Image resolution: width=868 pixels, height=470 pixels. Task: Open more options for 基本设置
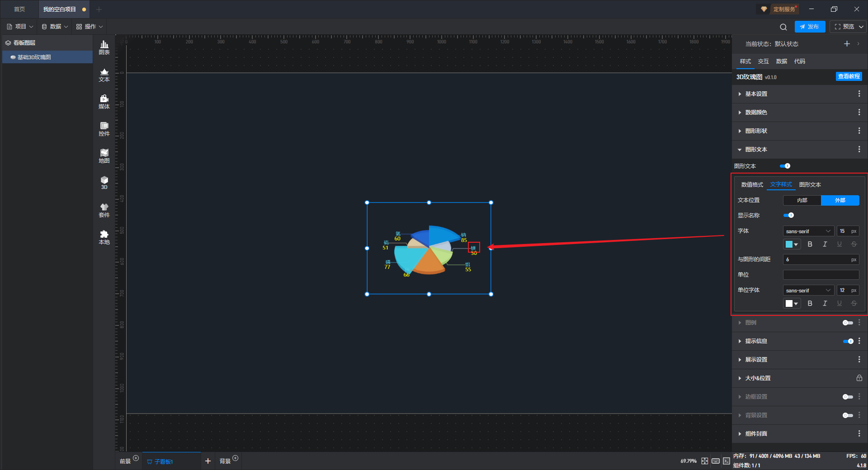(859, 94)
